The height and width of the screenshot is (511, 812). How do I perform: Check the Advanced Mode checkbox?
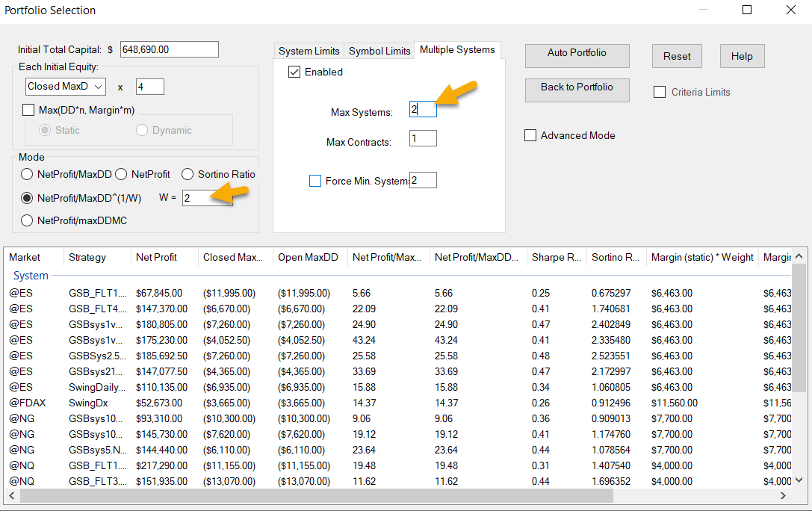pyautogui.click(x=530, y=135)
